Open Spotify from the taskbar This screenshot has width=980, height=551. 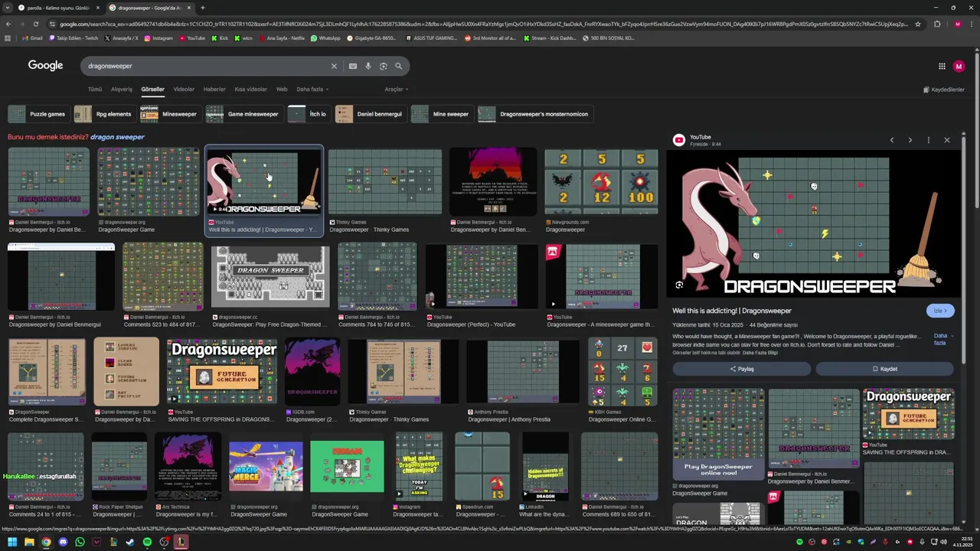point(147,542)
